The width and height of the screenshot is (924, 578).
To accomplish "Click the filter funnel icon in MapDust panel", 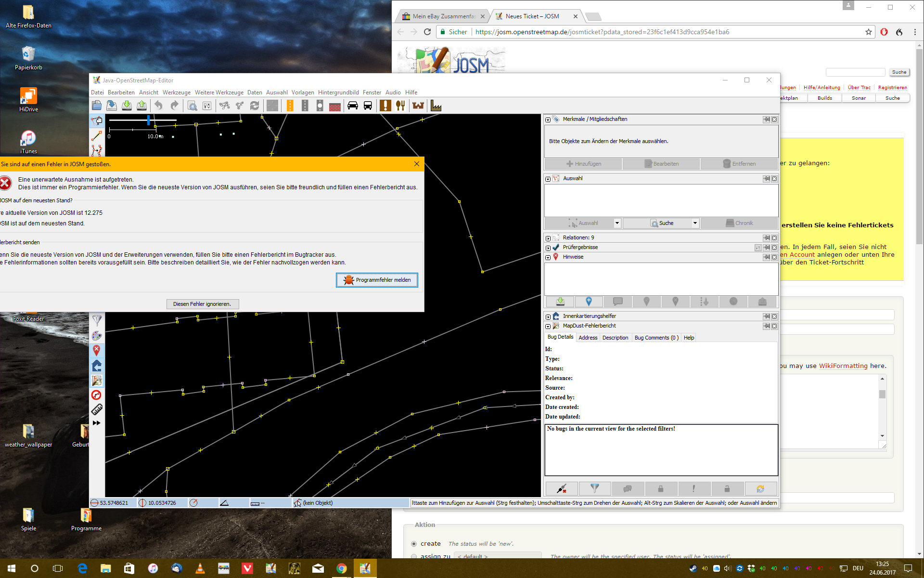I will click(x=594, y=489).
